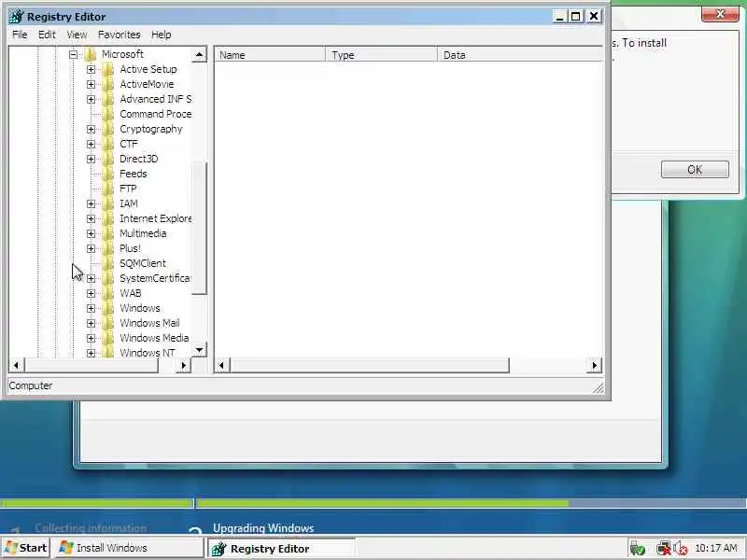The height and width of the screenshot is (560, 747).
Task: Sort values by the Type column
Action: [x=382, y=55]
